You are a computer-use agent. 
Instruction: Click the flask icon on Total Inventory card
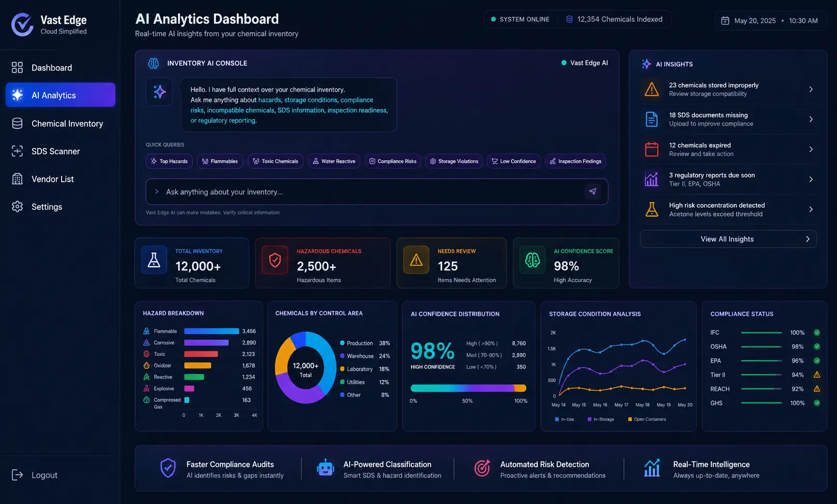(x=154, y=260)
